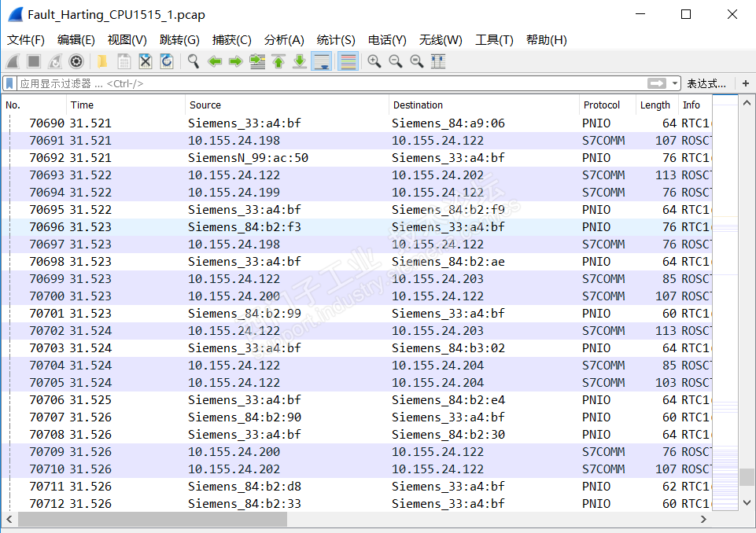Toggle auto-scroll during live capture
This screenshot has width=756, height=533.
coord(321,61)
